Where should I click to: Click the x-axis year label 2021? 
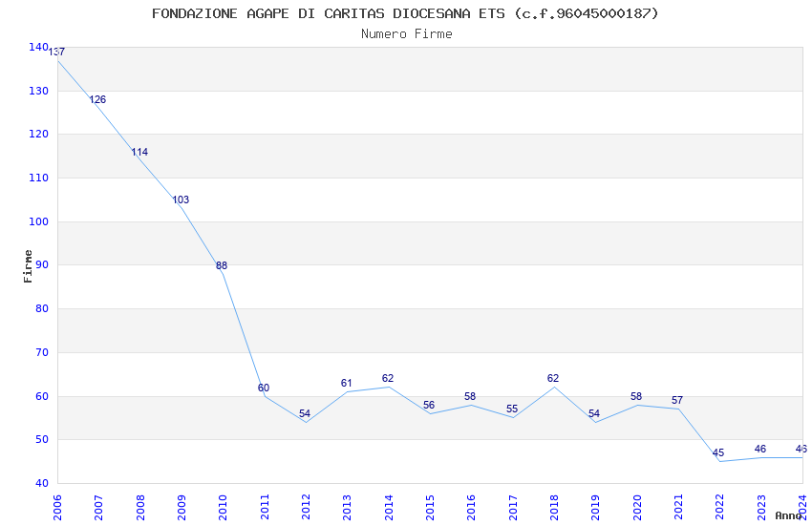[678, 508]
